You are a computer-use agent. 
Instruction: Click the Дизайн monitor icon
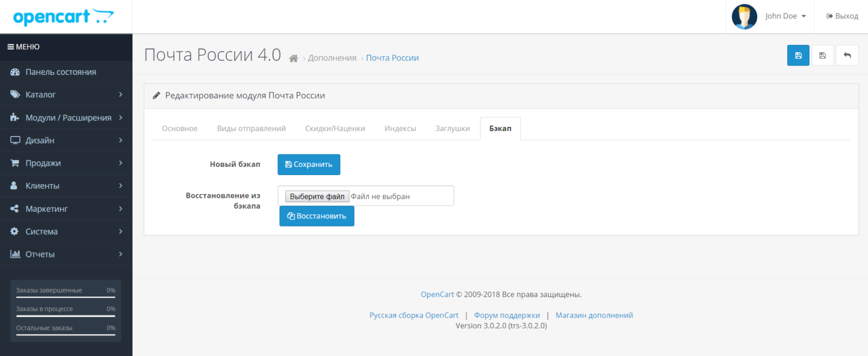click(x=15, y=140)
